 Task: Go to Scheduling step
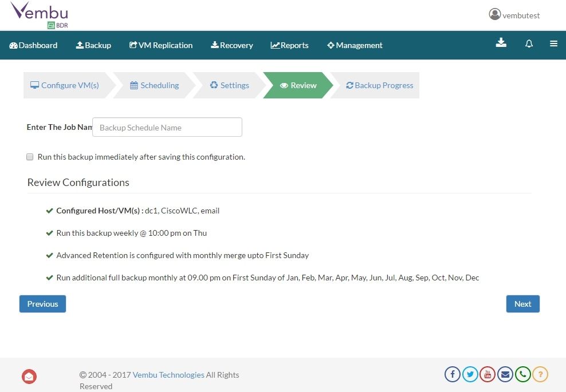click(155, 85)
